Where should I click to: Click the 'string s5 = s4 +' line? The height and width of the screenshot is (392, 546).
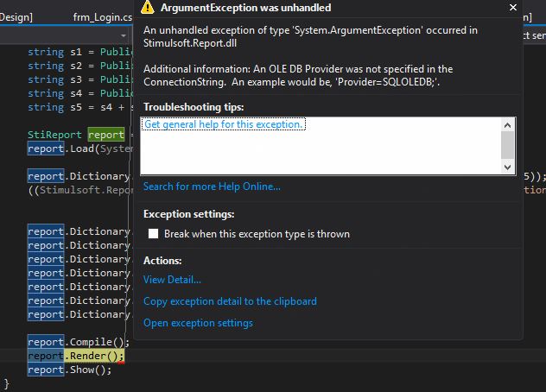pyautogui.click(x=80, y=107)
